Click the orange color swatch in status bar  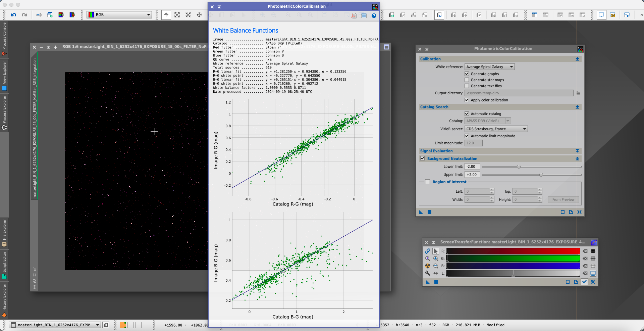pyautogui.click(x=123, y=325)
